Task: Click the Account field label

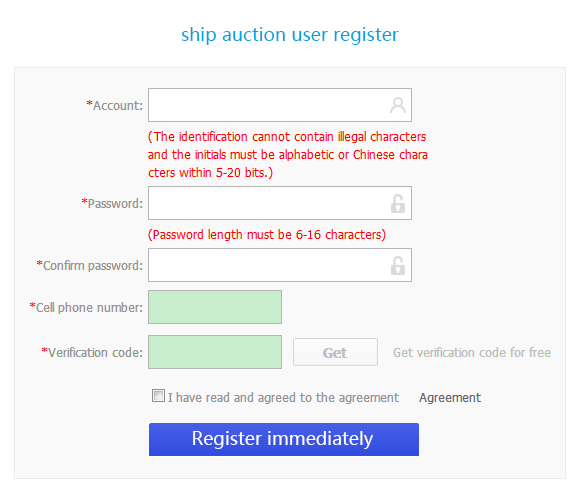Action: (115, 105)
